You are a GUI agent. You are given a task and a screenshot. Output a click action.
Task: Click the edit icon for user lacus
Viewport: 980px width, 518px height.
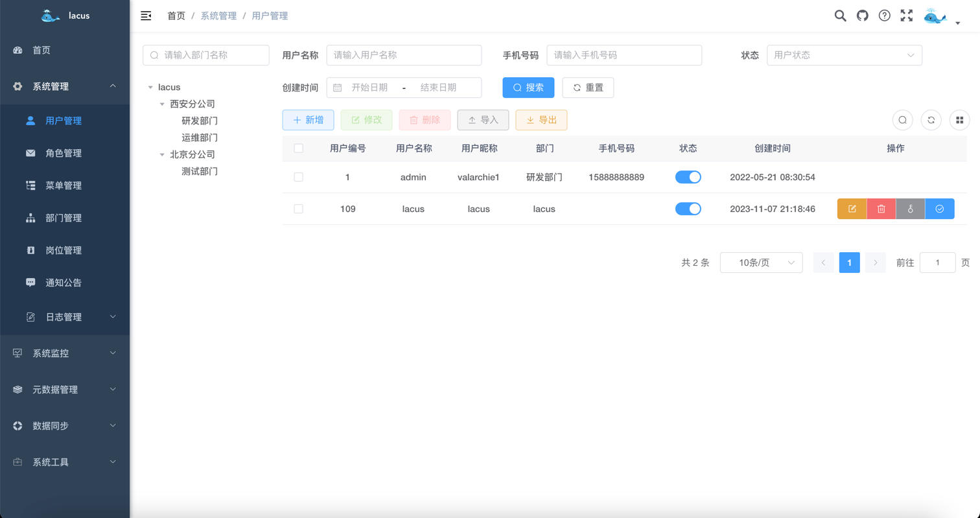click(x=852, y=209)
